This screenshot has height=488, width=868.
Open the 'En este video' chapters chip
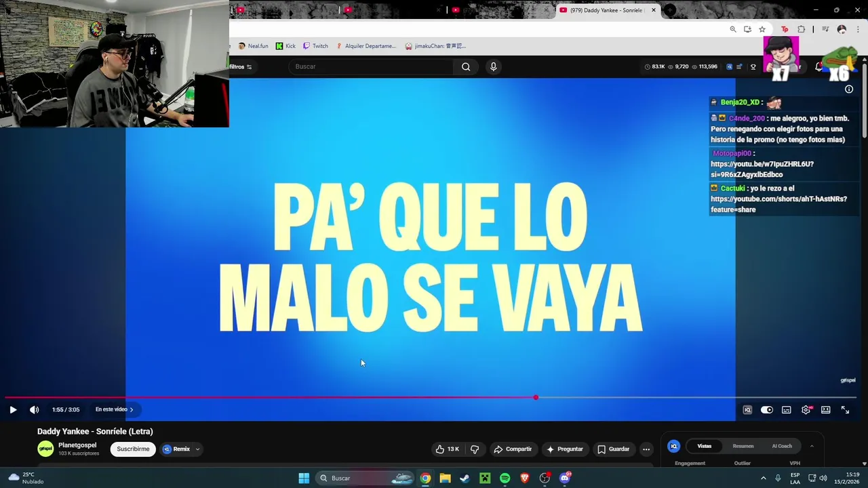[114, 409]
